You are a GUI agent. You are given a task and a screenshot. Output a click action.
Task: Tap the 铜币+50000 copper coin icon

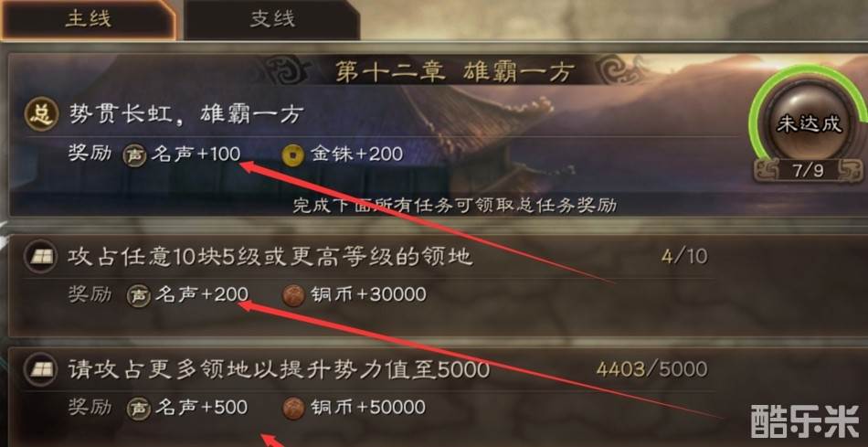(x=293, y=409)
